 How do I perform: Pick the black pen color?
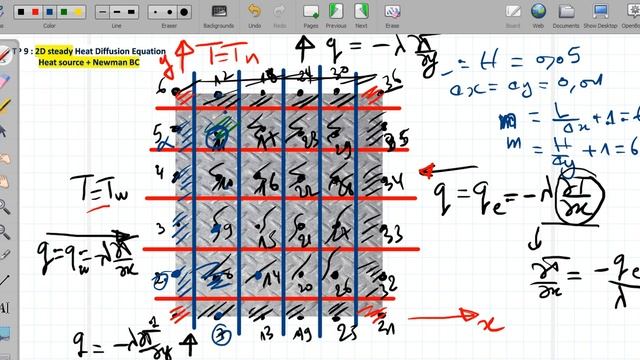coord(21,12)
